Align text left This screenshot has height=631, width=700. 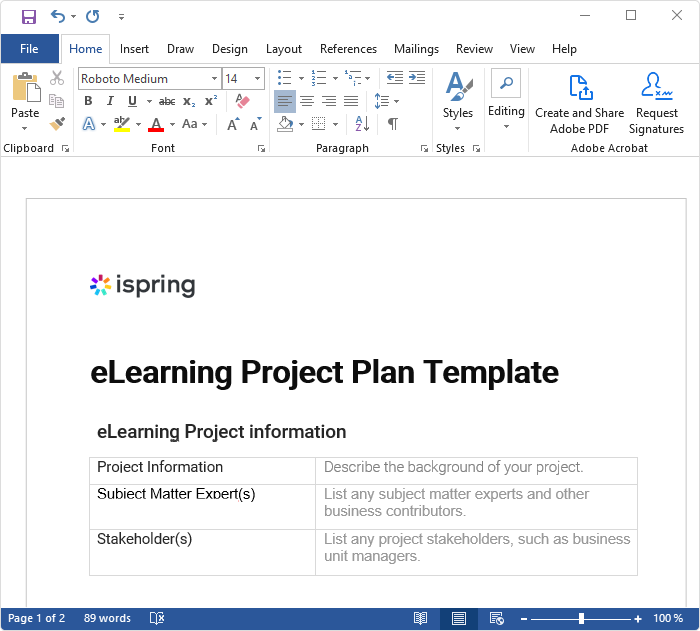[x=284, y=101]
